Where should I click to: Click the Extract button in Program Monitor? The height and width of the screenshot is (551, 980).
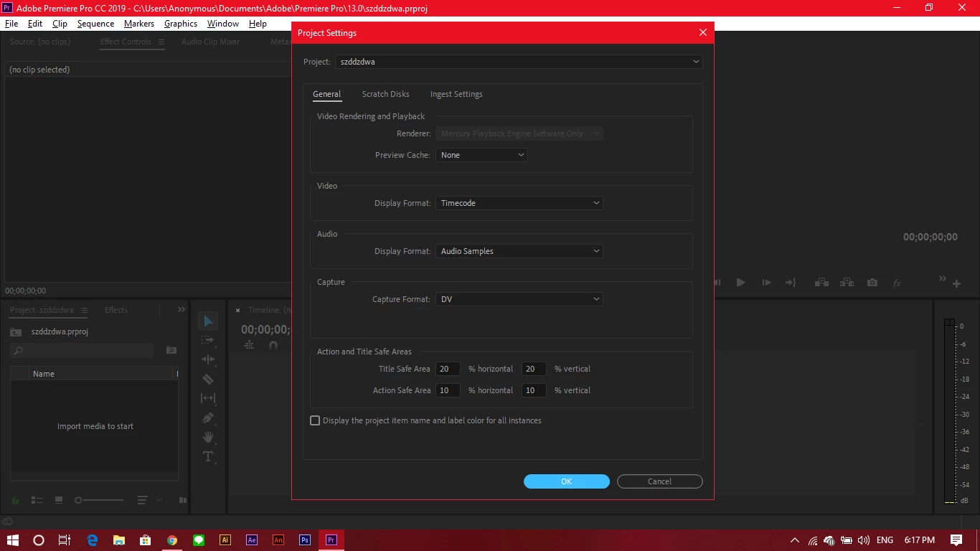pos(847,283)
